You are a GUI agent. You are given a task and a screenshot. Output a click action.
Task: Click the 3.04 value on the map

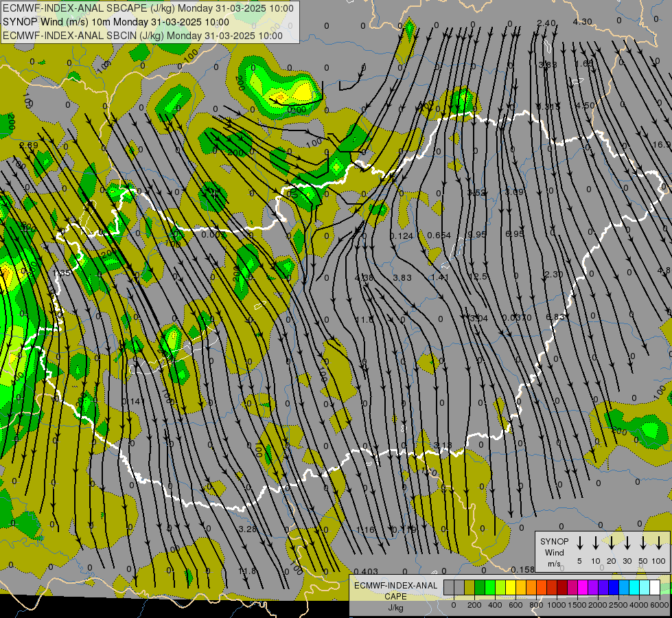[x=478, y=318]
